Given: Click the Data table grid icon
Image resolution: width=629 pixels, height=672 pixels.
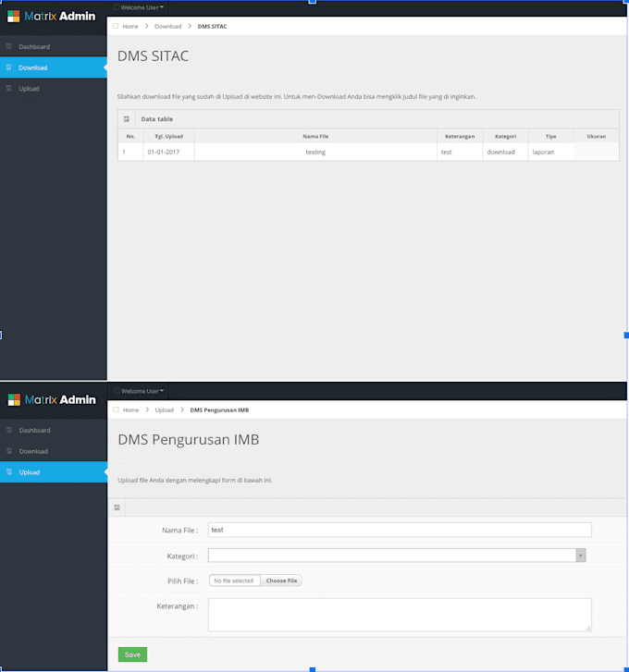Looking at the screenshot, I should click(127, 119).
